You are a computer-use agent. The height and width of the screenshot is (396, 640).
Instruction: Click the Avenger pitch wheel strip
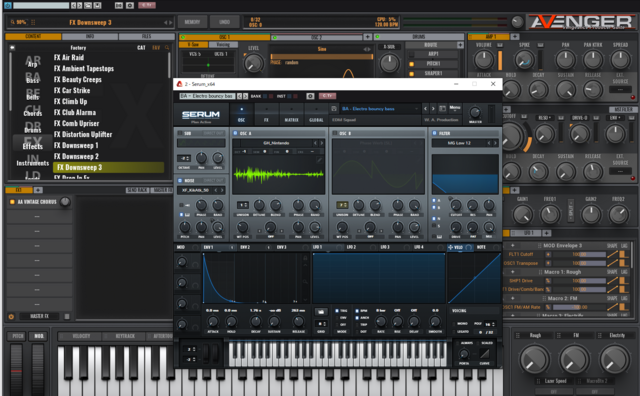click(x=16, y=369)
